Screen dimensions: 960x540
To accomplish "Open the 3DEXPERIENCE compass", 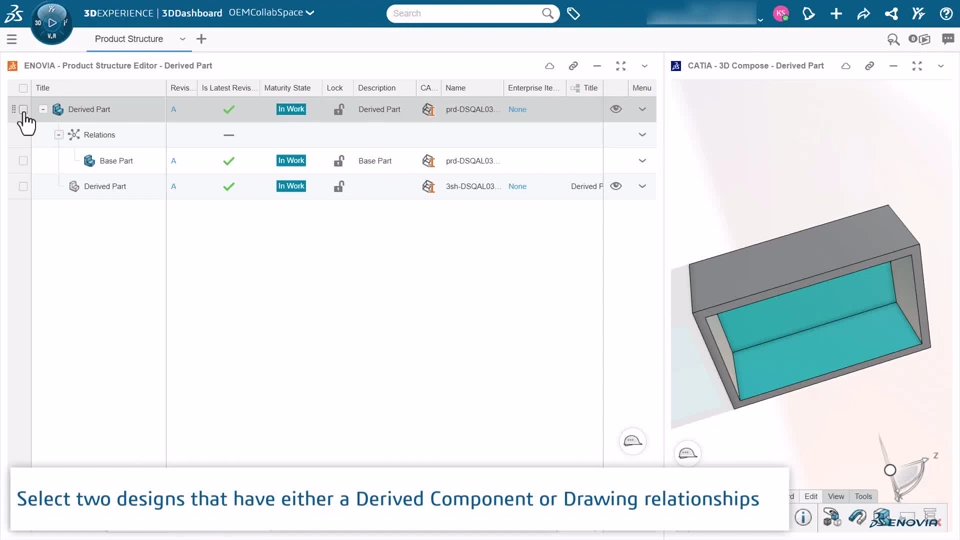I will tap(51, 23).
